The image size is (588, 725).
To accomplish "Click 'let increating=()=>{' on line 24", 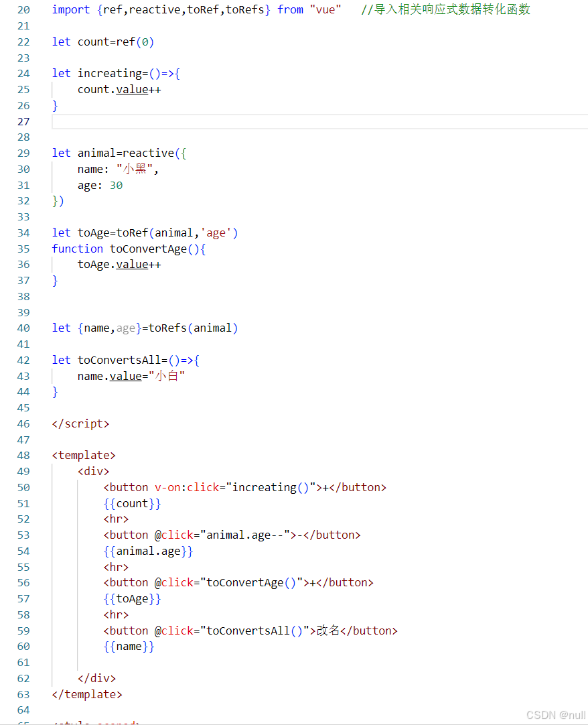I will [116, 74].
